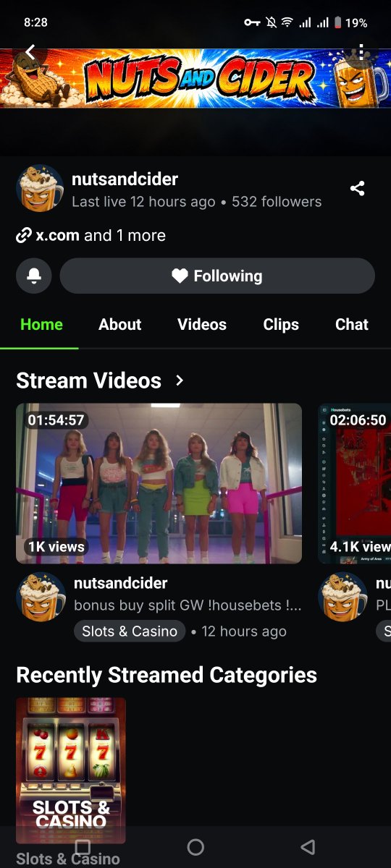Viewport: 391px width, 868px height.
Task: Open the three-dot options menu
Action: (x=361, y=52)
